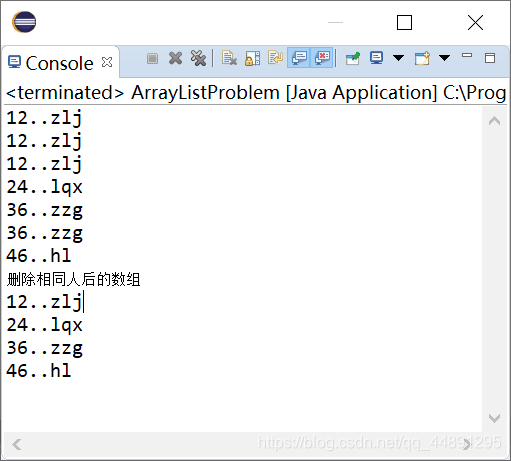Image resolution: width=511 pixels, height=461 pixels.
Task: Click the first '24..lqx' output line
Action: pyautogui.click(x=44, y=187)
